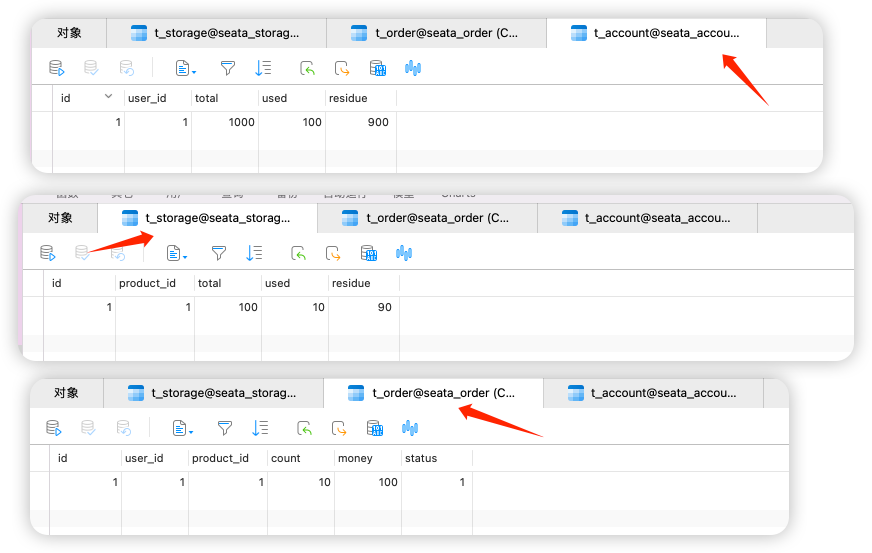Switch to t_order tab in middle window

428,218
